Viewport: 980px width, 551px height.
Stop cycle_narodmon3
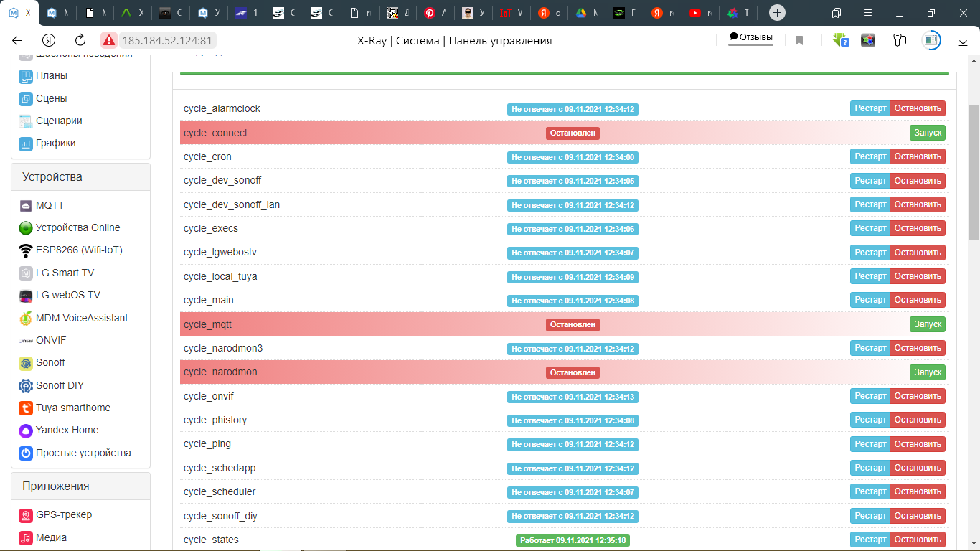pos(918,348)
